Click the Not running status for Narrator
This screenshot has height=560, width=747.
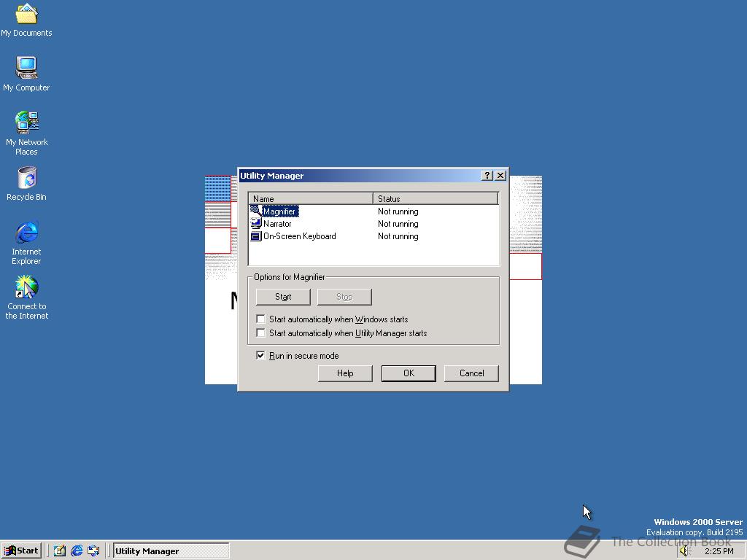coord(398,224)
